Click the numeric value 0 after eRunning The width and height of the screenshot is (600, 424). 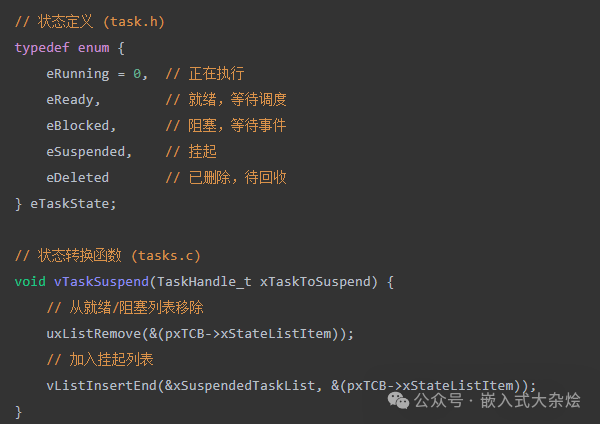point(138,73)
